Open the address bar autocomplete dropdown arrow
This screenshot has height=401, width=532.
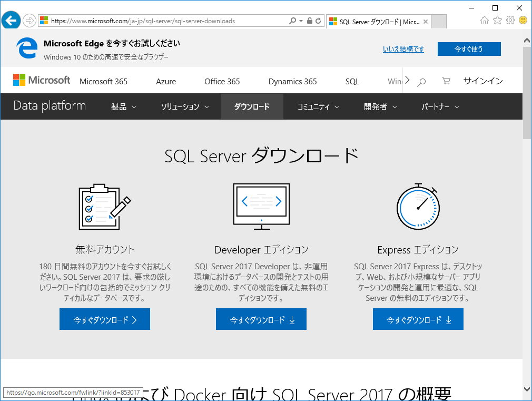click(x=301, y=21)
